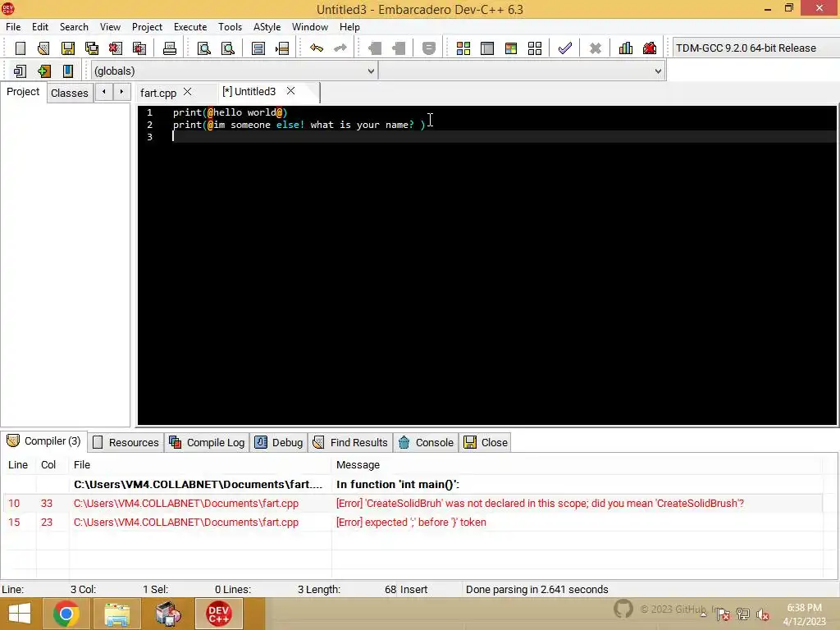Select the Compiler (3) bottom tab
The height and width of the screenshot is (630, 840).
tap(44, 441)
